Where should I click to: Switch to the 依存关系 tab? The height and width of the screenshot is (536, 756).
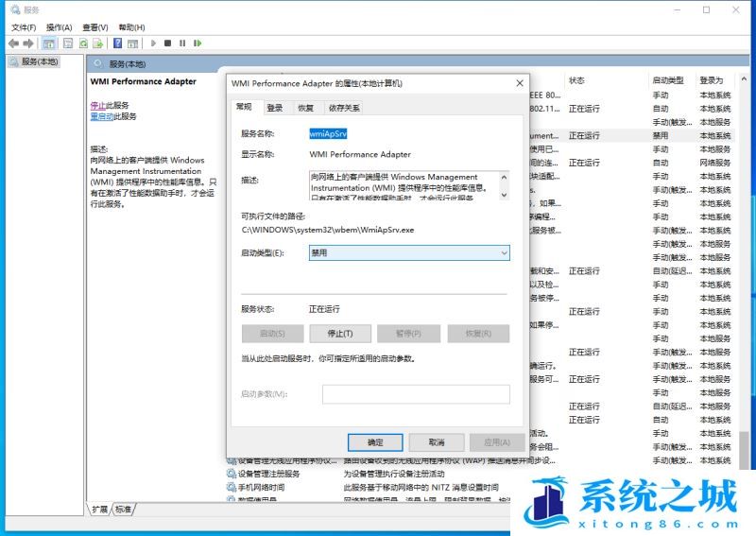pos(344,108)
